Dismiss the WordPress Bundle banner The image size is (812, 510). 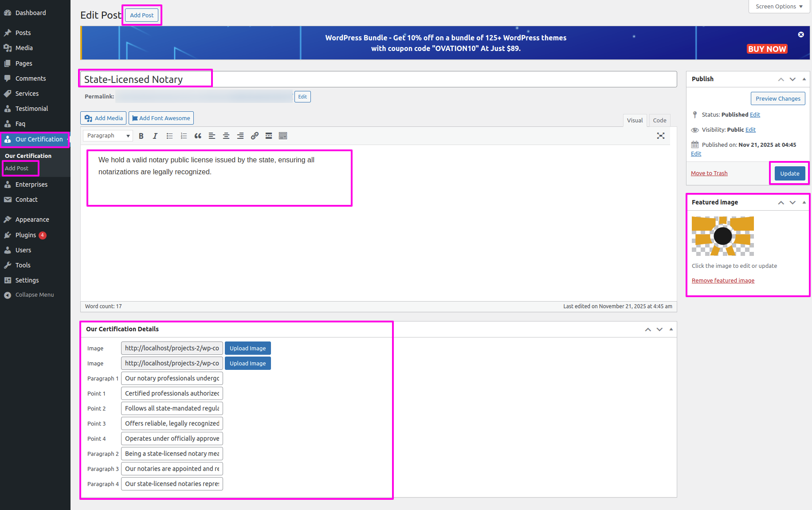coord(801,35)
